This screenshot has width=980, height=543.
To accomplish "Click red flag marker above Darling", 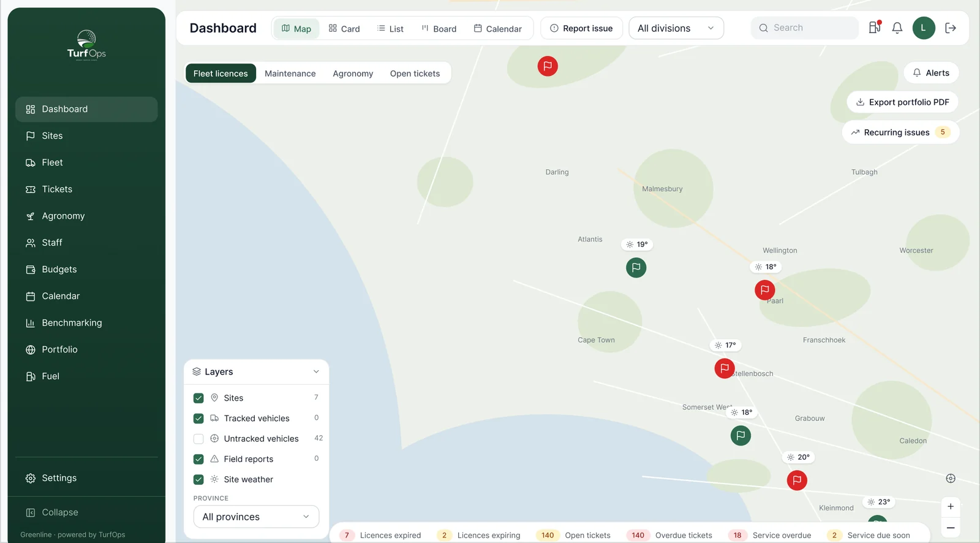I will pyautogui.click(x=548, y=66).
